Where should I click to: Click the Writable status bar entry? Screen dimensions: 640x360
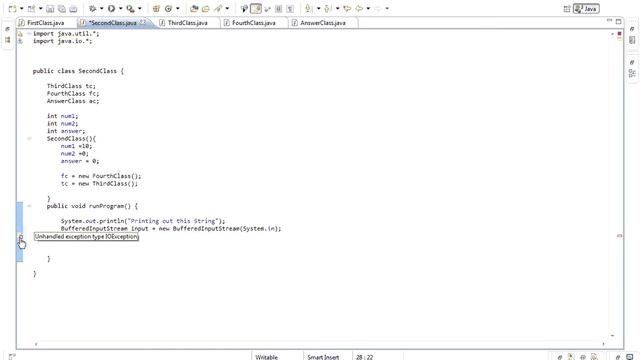point(267,357)
